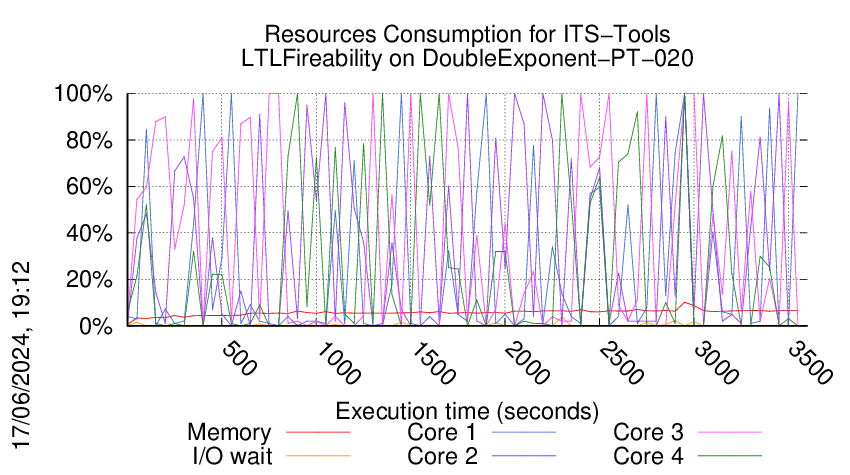850x475 pixels.
Task: Click the '500' x-axis tick label
Action: pyautogui.click(x=239, y=358)
